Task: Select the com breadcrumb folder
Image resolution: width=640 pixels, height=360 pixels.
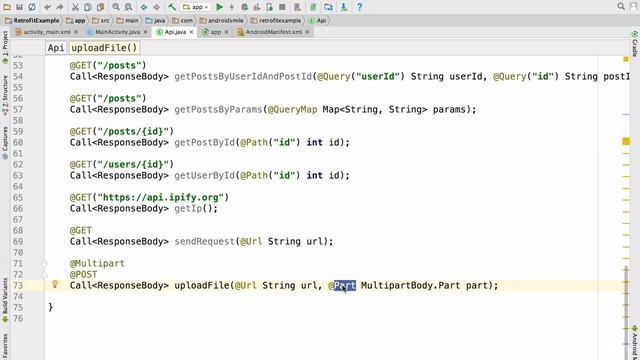Action: click(182, 20)
